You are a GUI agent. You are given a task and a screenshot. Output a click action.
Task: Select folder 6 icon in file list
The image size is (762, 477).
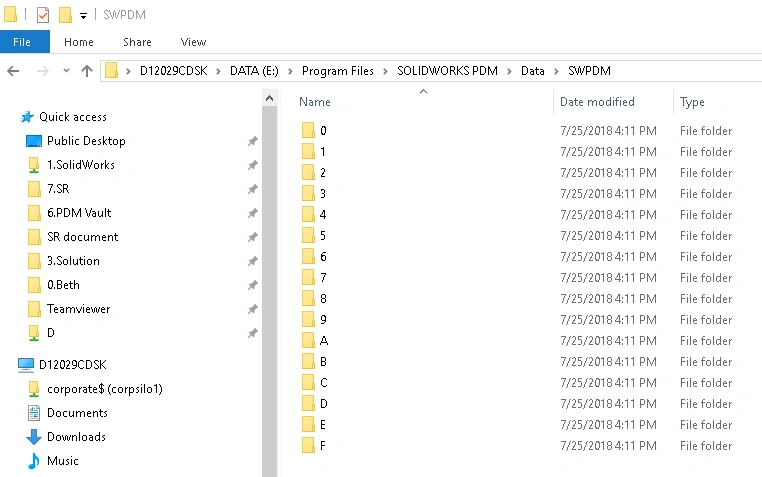pos(308,256)
